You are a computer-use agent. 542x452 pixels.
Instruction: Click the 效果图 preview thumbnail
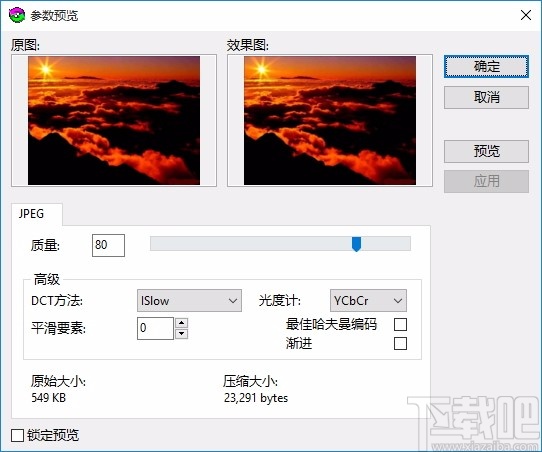tap(330, 120)
